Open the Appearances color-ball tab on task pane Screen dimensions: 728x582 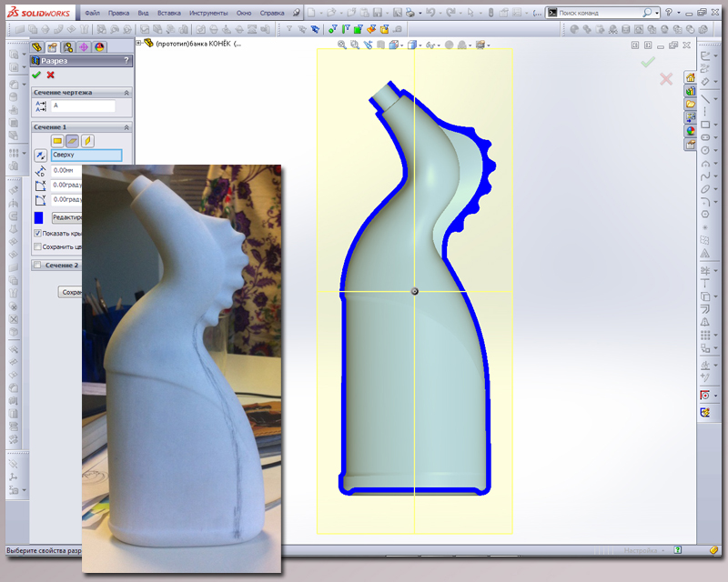click(x=691, y=131)
